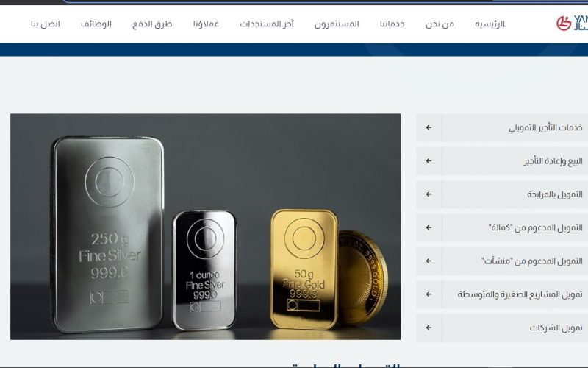This screenshot has width=588, height=368.
Task: Visit the عملاؤنا page link
Action: (x=206, y=24)
